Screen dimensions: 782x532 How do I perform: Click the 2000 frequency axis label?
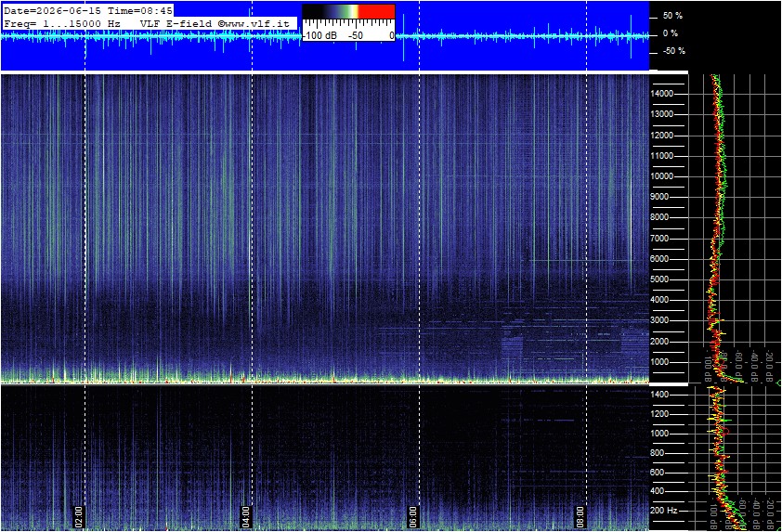(659, 342)
